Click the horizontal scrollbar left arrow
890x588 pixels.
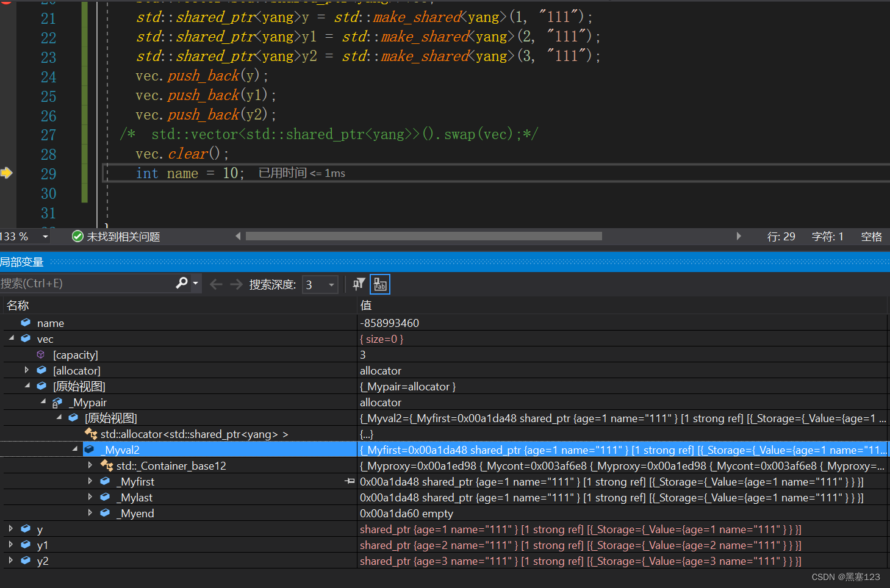point(238,236)
